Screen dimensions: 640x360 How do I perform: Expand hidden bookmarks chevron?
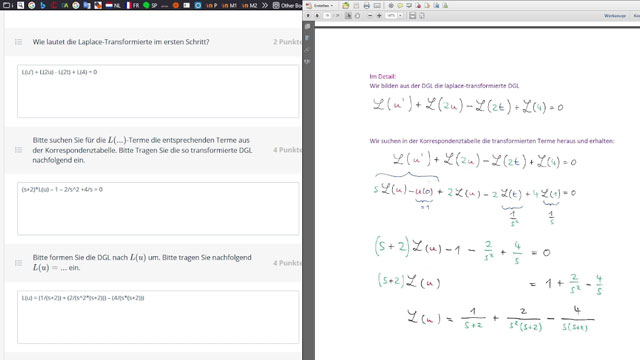point(265,5)
